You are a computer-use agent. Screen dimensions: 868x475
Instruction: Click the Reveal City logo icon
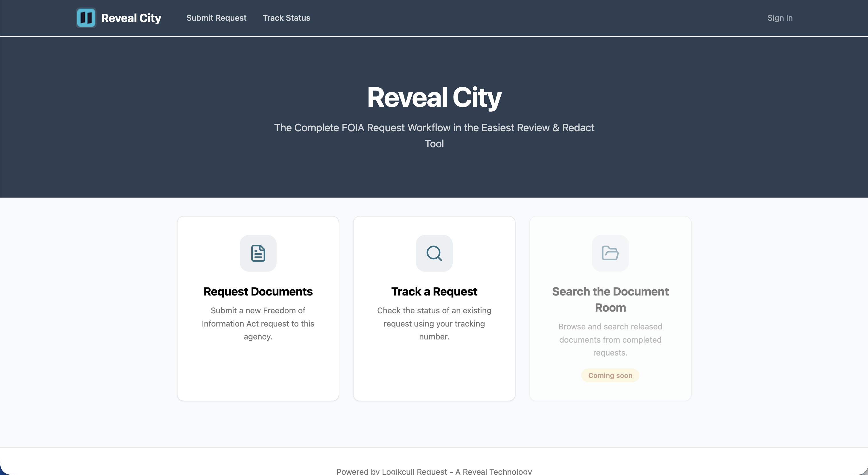86,18
